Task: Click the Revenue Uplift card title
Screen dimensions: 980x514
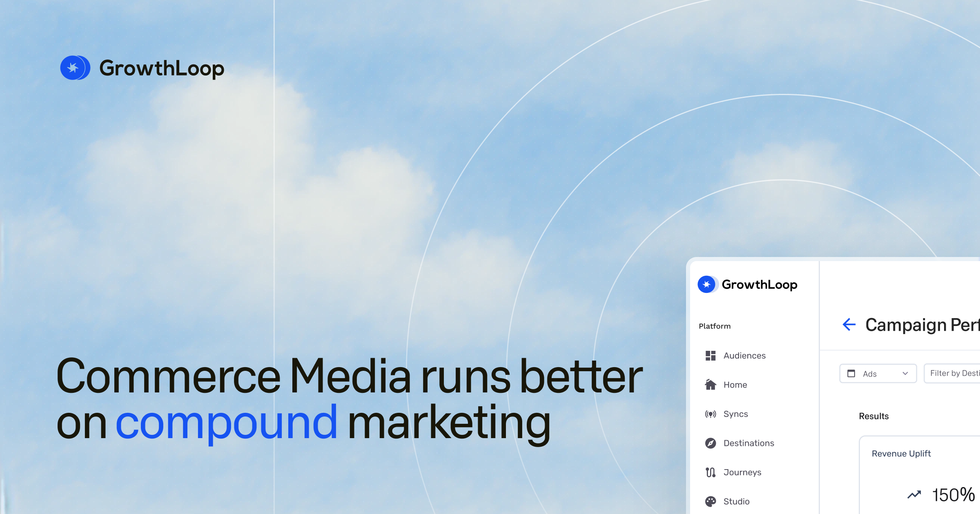Action: [901, 454]
